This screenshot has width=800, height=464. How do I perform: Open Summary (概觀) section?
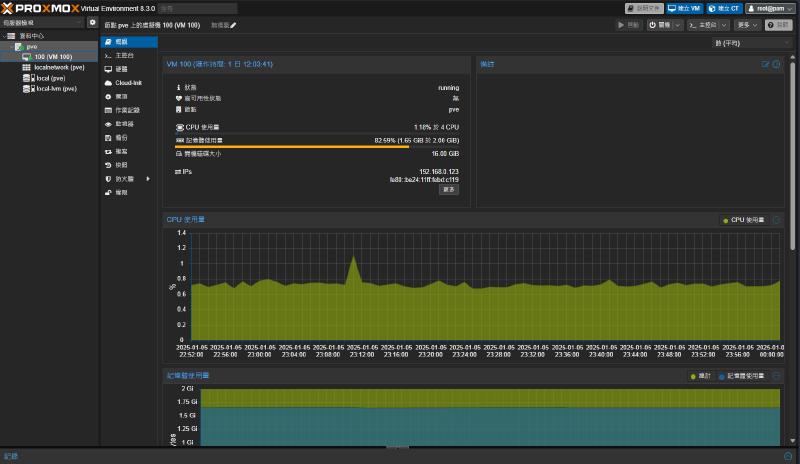click(x=129, y=42)
